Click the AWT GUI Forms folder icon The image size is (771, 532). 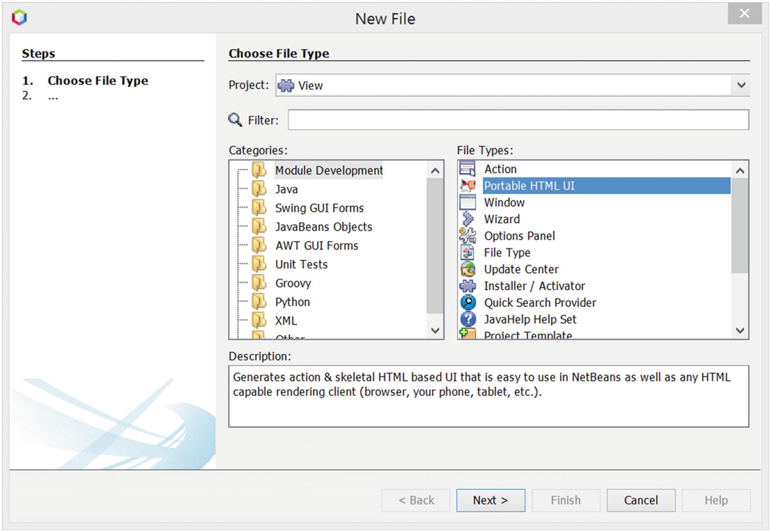259,245
